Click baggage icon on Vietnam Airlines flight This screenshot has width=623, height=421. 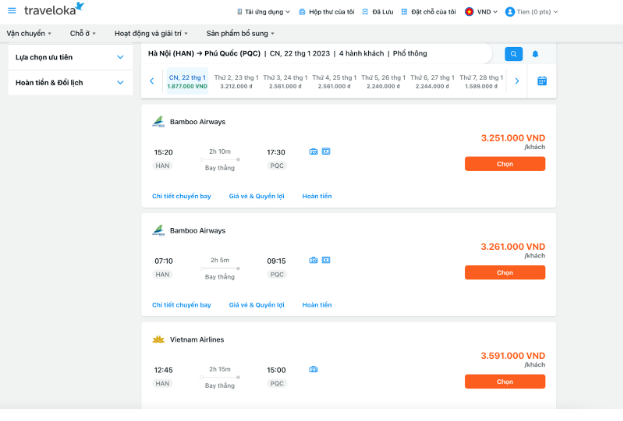313,369
